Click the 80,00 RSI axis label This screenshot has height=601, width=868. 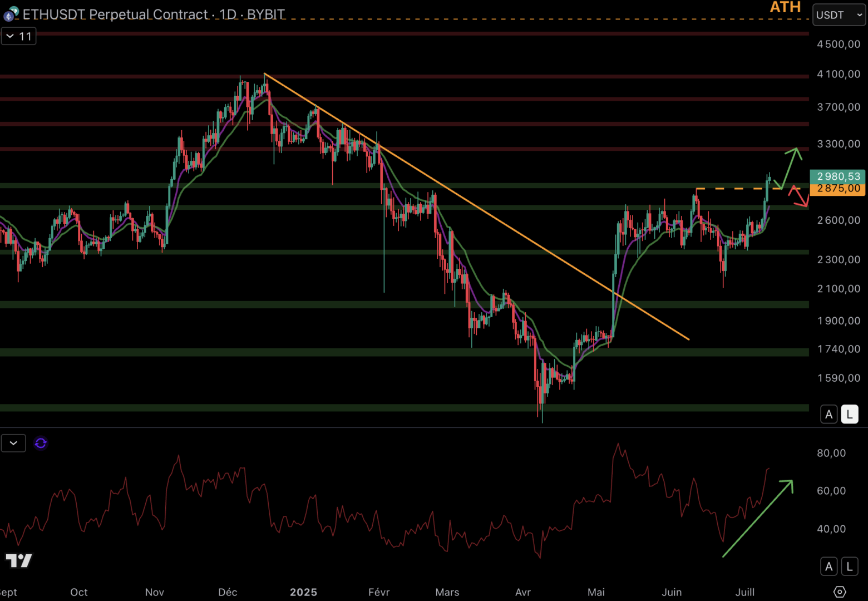point(831,453)
